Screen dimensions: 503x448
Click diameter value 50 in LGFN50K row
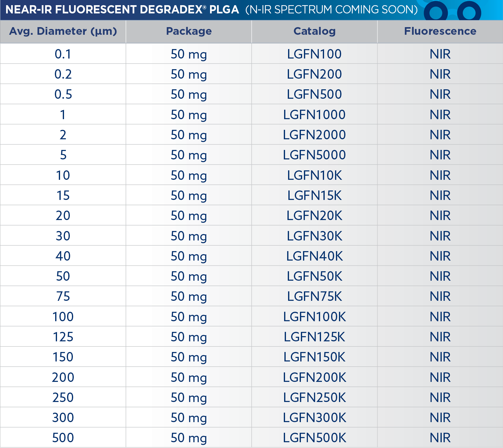coord(63,276)
